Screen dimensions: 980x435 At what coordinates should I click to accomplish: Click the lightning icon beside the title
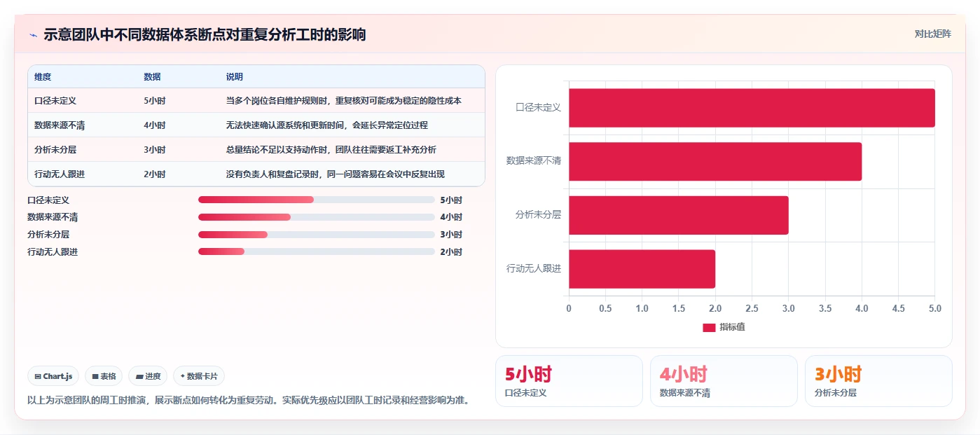point(33,35)
